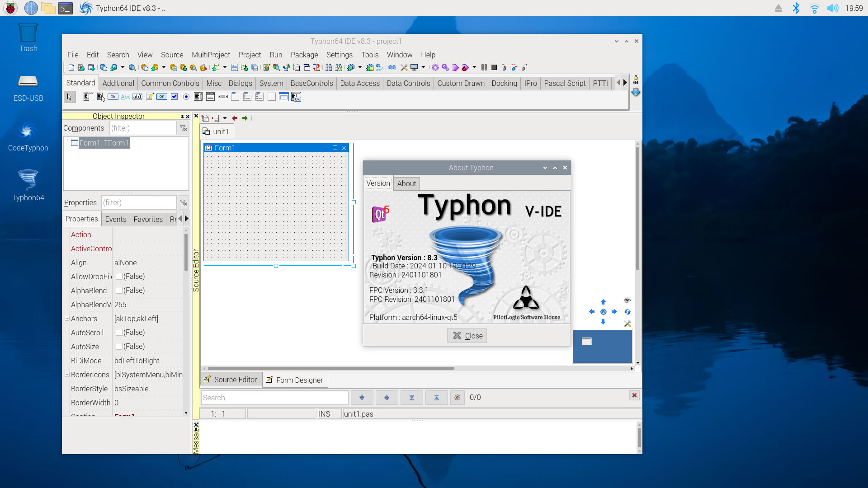Image resolution: width=868 pixels, height=488 pixels.
Task: Open the MultiProject menu
Action: tap(211, 55)
